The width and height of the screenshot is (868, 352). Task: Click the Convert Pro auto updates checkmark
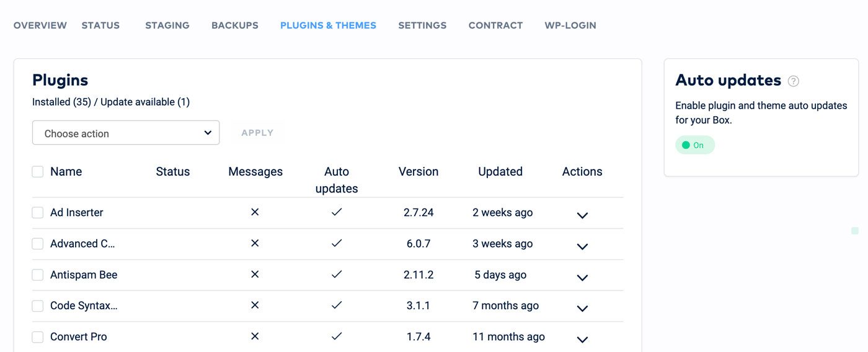pyautogui.click(x=337, y=336)
